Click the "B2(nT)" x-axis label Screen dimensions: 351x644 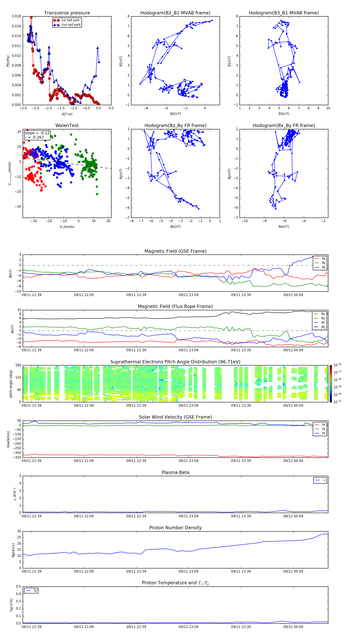[175, 114]
